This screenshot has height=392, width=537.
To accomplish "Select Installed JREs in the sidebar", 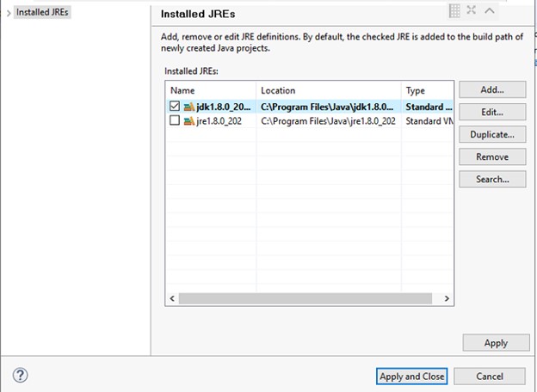I will click(x=42, y=13).
